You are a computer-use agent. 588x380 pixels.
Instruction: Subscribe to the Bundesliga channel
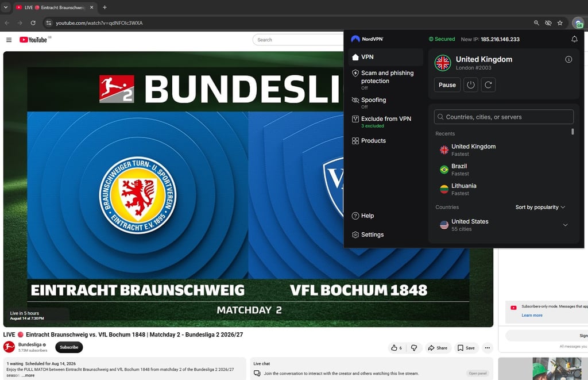click(x=69, y=347)
